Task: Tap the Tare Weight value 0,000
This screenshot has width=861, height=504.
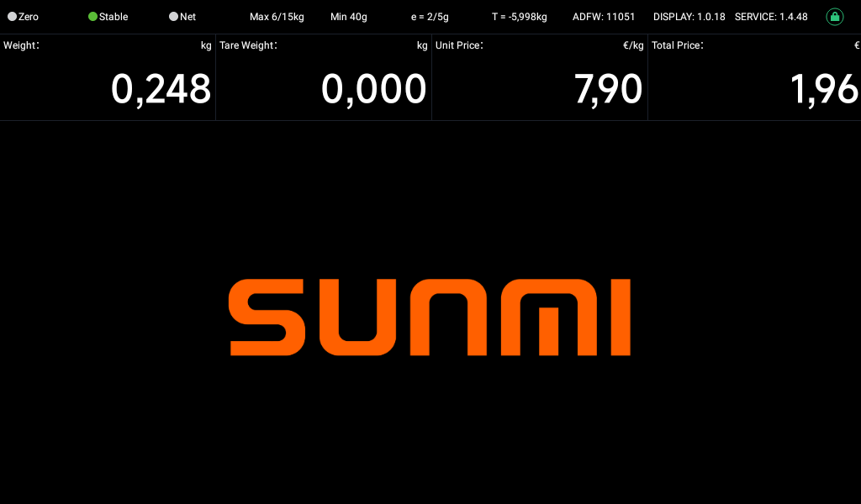Action: click(374, 90)
